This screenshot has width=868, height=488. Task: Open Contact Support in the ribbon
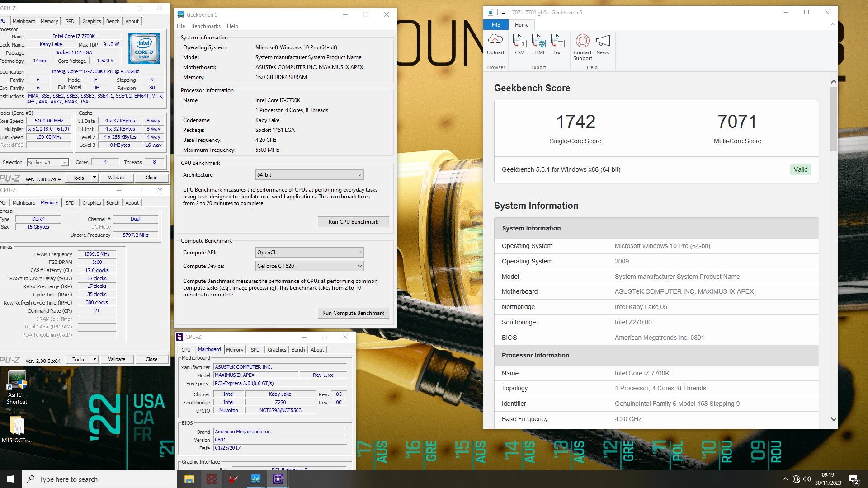click(x=583, y=47)
